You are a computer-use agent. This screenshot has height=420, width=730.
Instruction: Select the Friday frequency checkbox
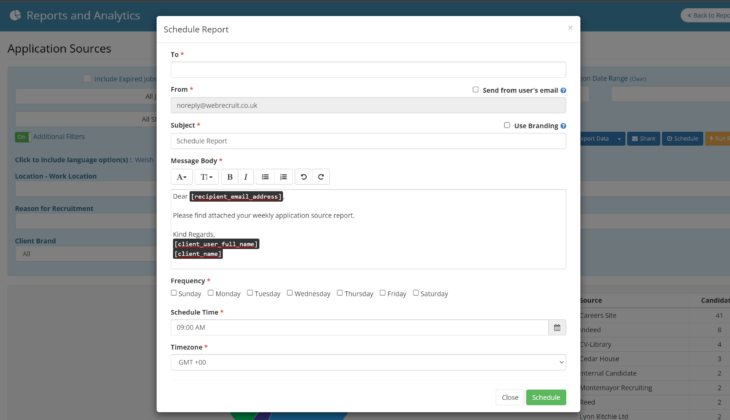[381, 293]
